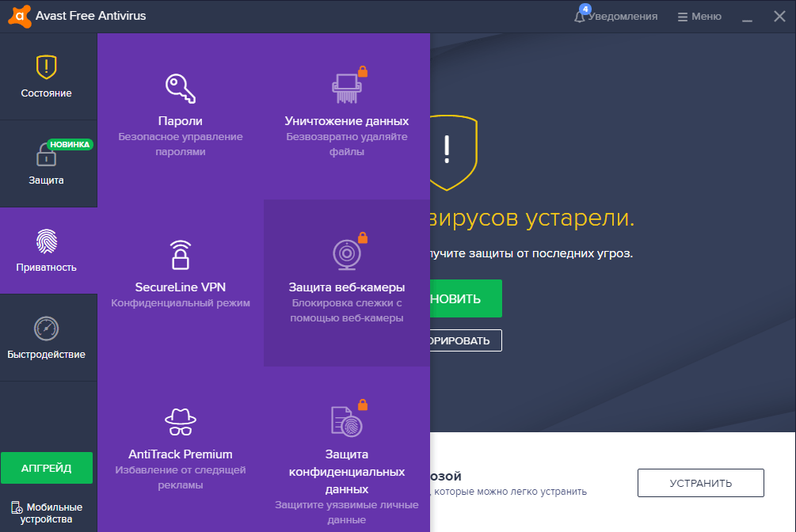Click 'Конфиденциальный режим' description

coord(181,303)
